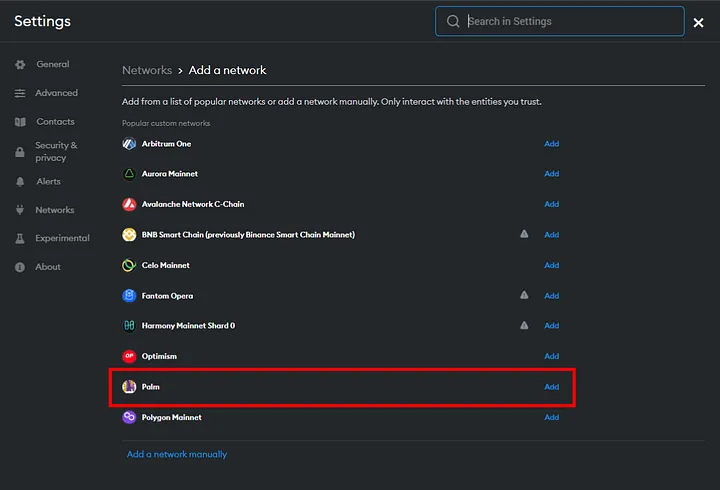Add the Aurora Mainnet network
The height and width of the screenshot is (490, 720).
pyautogui.click(x=551, y=174)
